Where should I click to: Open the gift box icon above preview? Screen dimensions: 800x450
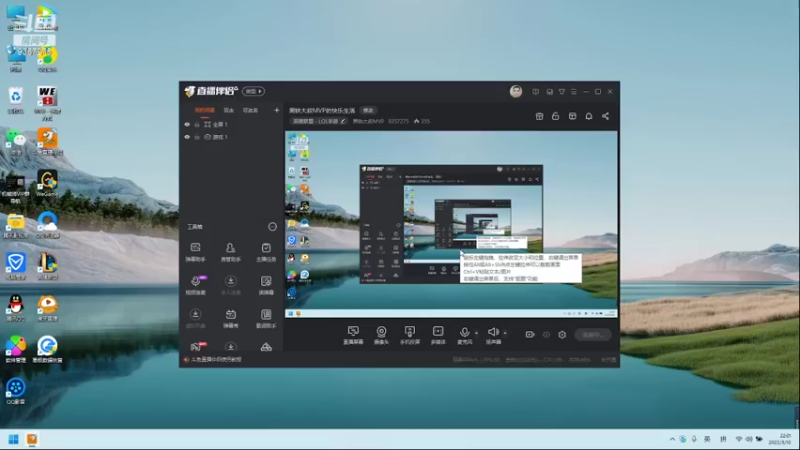click(x=539, y=116)
